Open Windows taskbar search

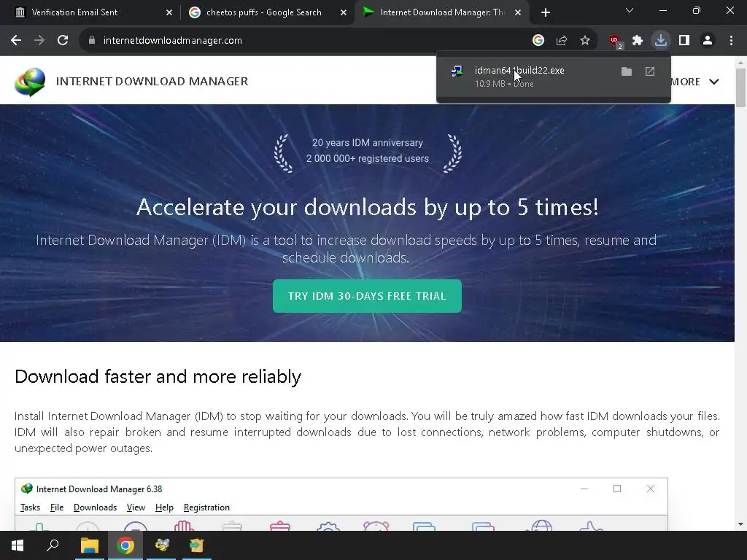pos(53,545)
